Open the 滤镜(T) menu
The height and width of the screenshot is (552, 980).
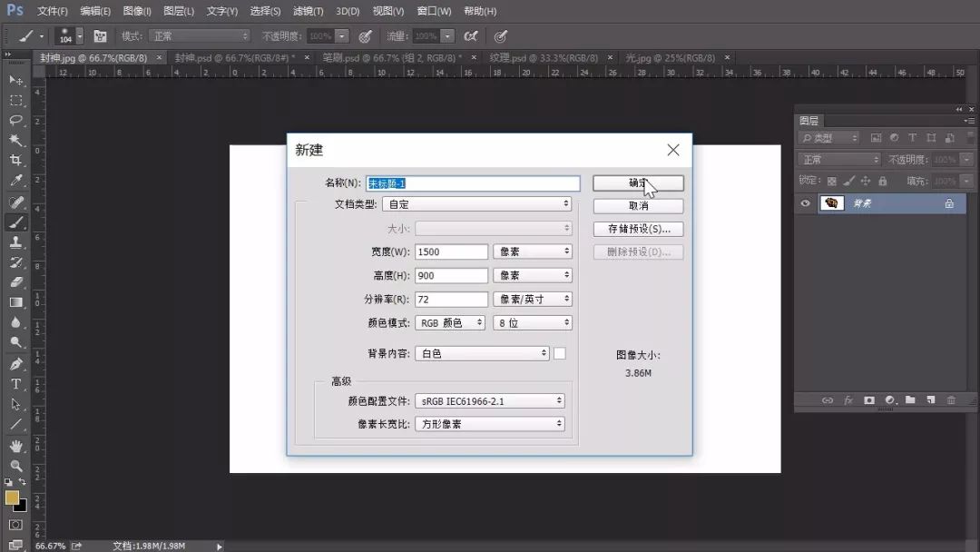click(309, 11)
